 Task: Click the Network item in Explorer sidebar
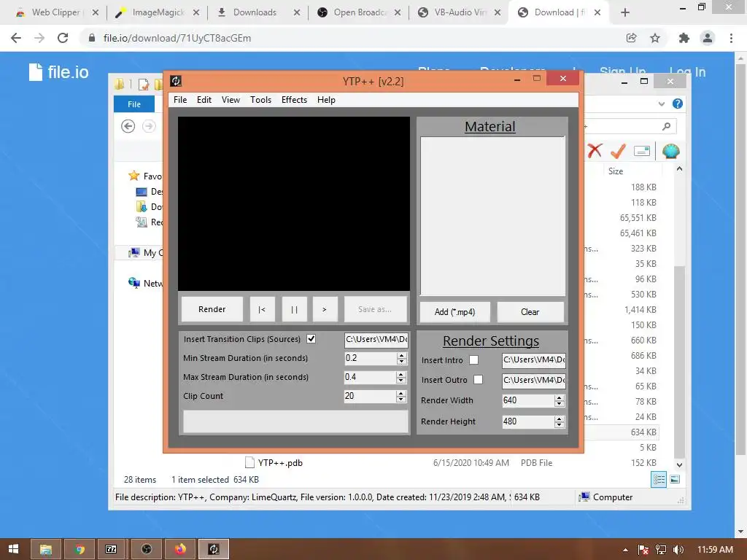tap(146, 284)
